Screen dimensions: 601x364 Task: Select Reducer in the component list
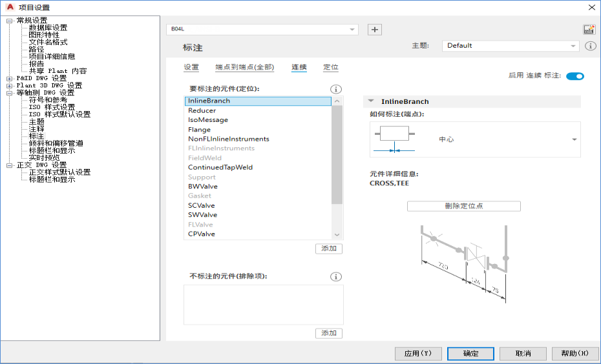point(258,110)
